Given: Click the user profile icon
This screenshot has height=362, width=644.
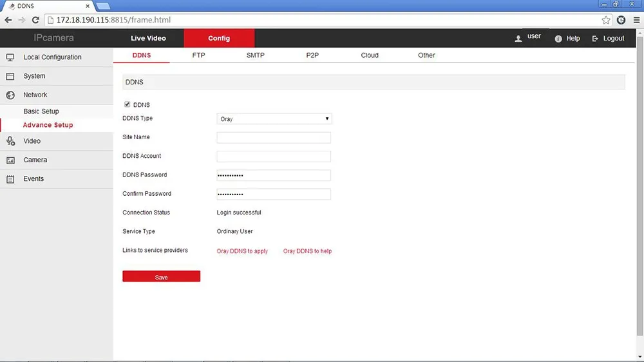Looking at the screenshot, I should pos(518,39).
